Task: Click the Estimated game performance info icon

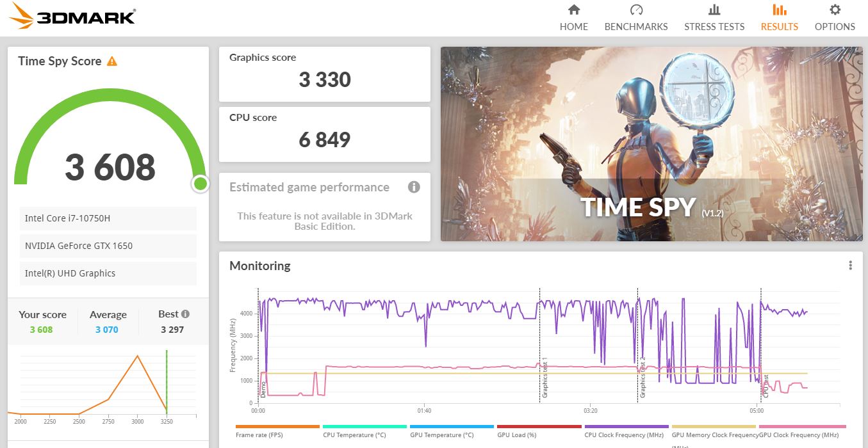Action: 414,187
